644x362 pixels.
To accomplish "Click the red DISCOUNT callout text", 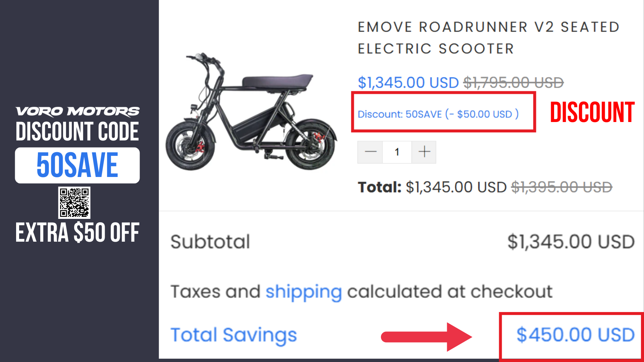I will pos(592,112).
